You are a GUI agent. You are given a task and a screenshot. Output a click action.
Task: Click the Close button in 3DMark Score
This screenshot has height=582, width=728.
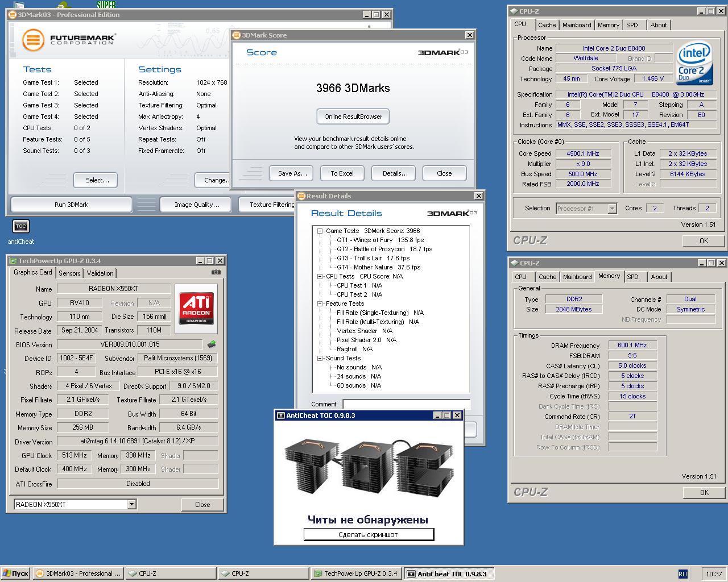coord(444,173)
